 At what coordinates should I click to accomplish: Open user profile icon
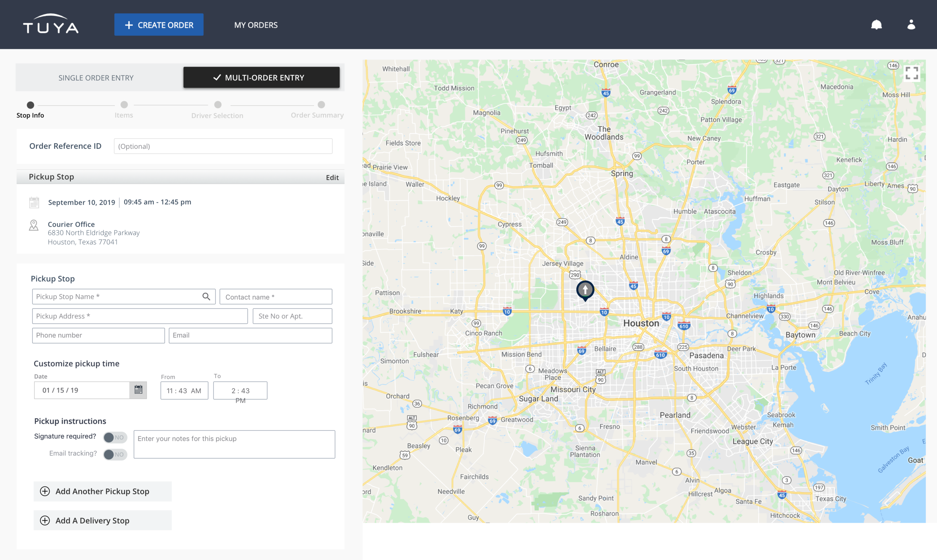(x=911, y=24)
